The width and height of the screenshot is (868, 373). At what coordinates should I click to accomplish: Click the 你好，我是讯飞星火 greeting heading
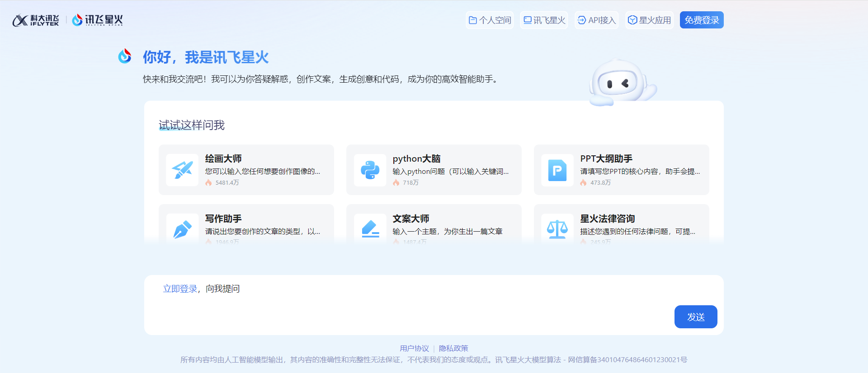pyautogui.click(x=206, y=57)
